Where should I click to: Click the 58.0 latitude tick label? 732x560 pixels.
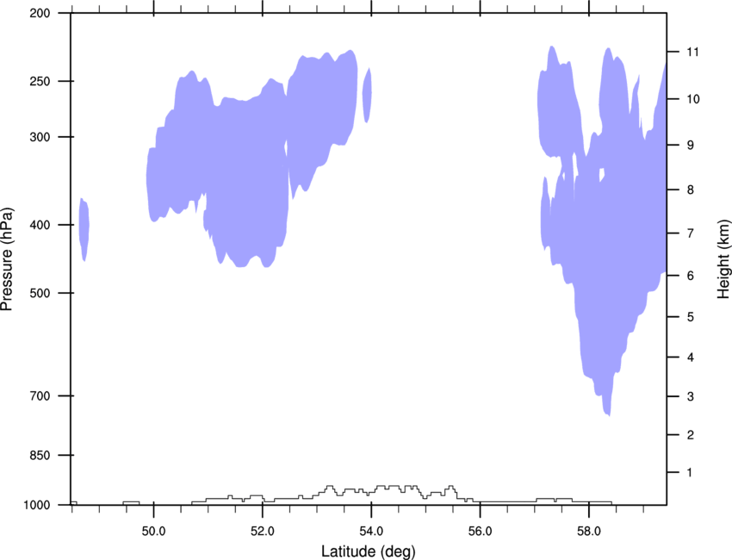click(589, 532)
